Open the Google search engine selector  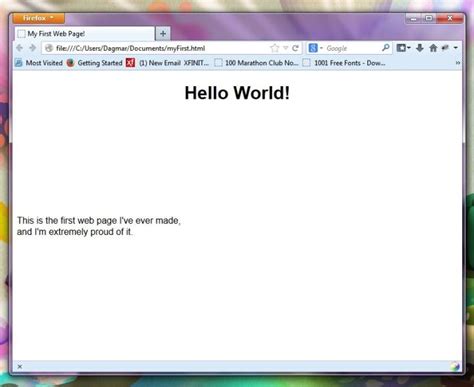tap(315, 48)
